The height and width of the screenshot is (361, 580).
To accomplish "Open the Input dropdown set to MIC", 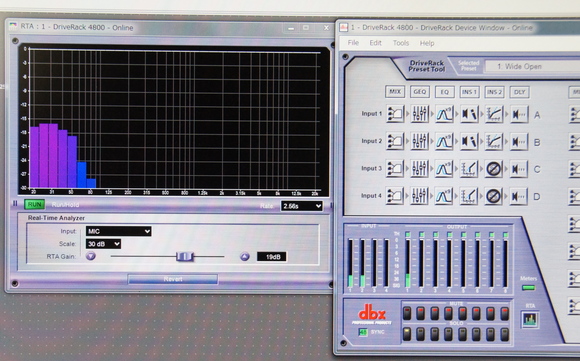I will tap(118, 231).
